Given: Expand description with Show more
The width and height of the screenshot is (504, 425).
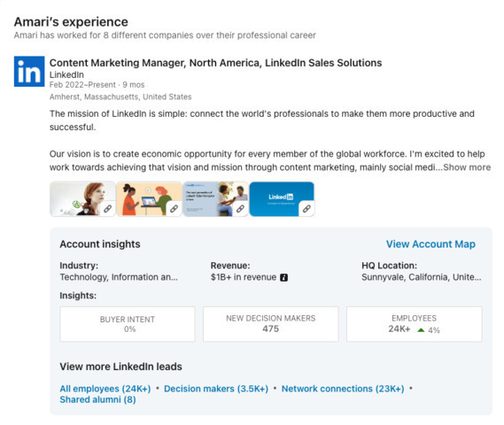Looking at the screenshot, I should coord(467,167).
